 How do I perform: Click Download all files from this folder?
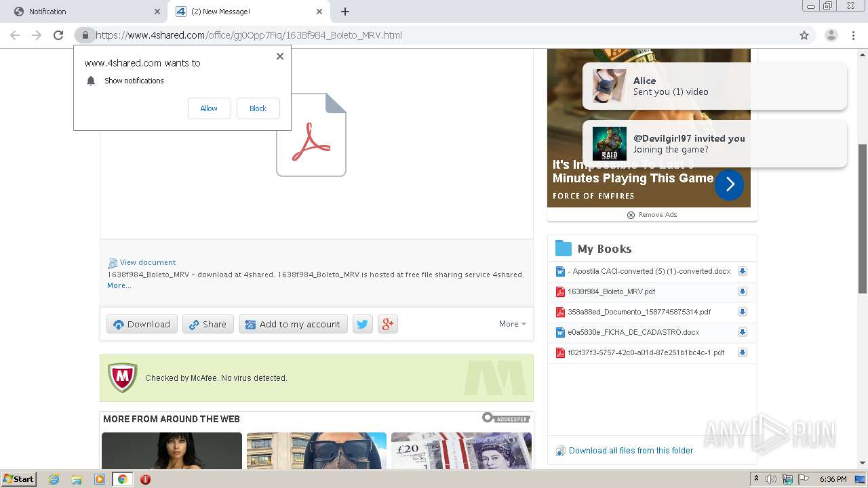(x=631, y=451)
